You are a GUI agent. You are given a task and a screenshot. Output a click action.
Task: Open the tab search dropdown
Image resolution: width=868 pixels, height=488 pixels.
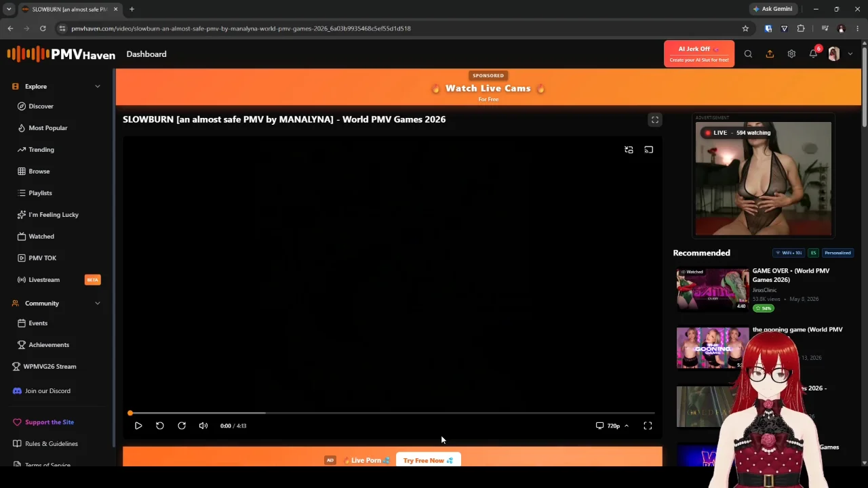pyautogui.click(x=9, y=9)
